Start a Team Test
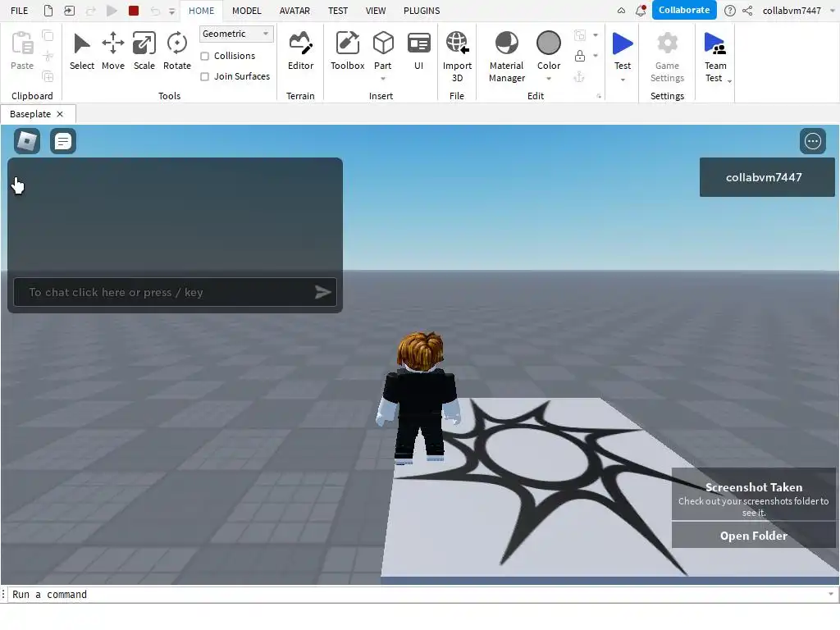 tap(715, 57)
